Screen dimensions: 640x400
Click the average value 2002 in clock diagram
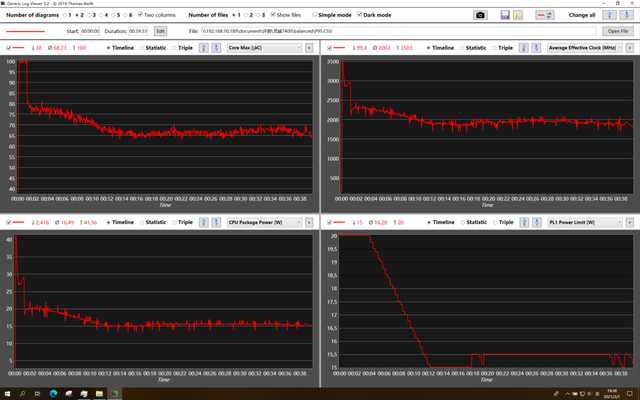(384, 48)
